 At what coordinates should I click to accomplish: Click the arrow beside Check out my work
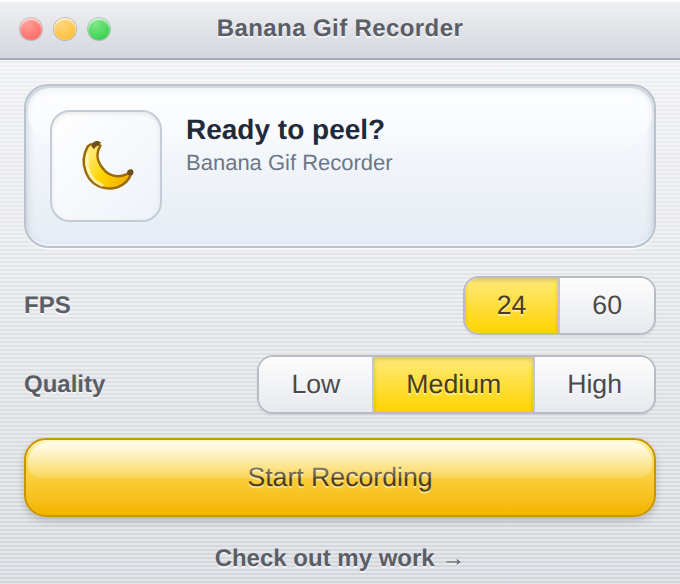tap(454, 561)
